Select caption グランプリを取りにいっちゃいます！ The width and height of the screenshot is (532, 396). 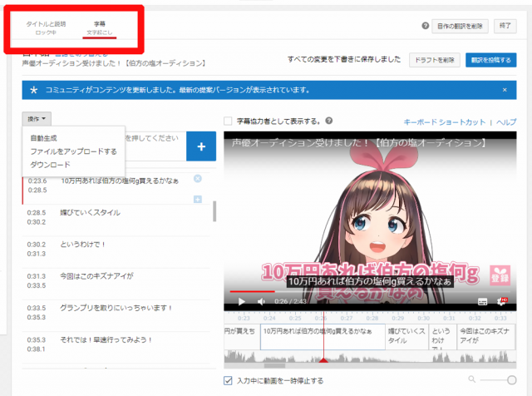click(116, 308)
